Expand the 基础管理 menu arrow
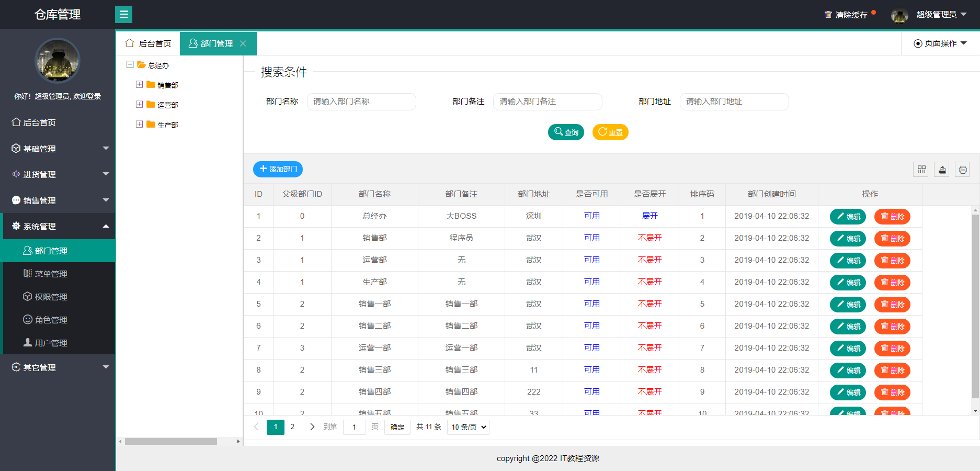The width and height of the screenshot is (980, 471). pos(106,148)
